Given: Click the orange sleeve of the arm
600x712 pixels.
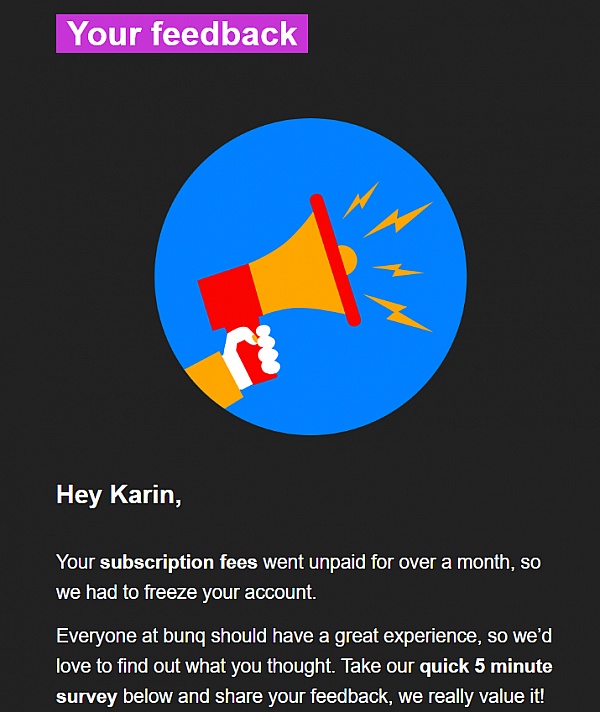Looking at the screenshot, I should click(x=213, y=381).
